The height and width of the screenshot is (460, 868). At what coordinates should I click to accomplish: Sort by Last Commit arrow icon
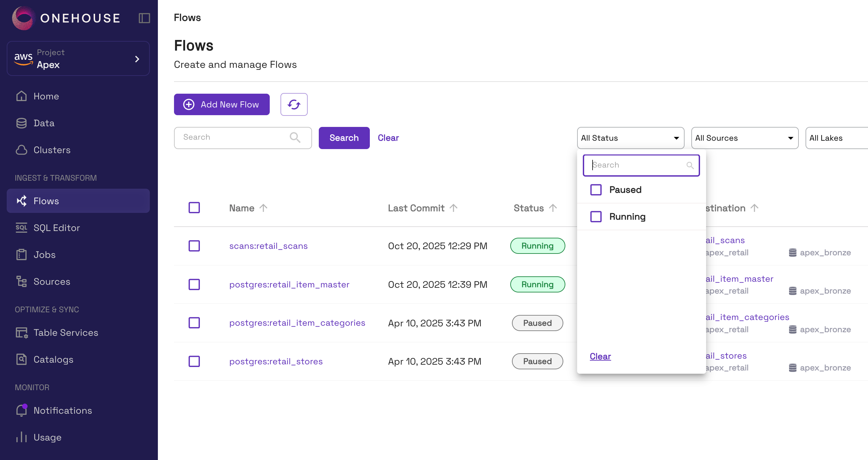pos(453,208)
